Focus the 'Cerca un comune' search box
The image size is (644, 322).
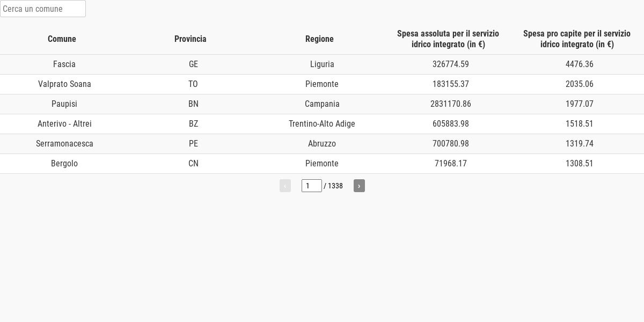click(43, 9)
